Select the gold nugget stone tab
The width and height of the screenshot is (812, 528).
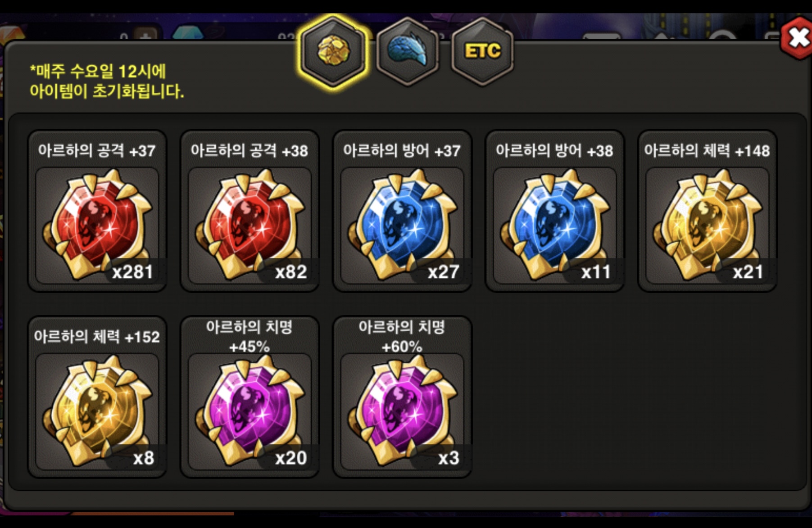(333, 51)
